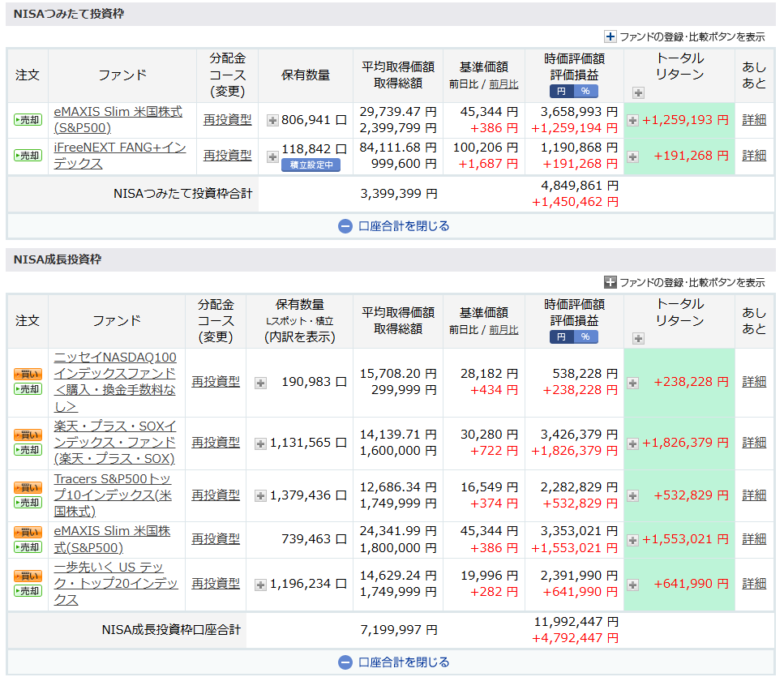This screenshot has width=784, height=677.
Task: Open 詳細 for ニッセイNASDAQ100 row
Action: [x=754, y=382]
